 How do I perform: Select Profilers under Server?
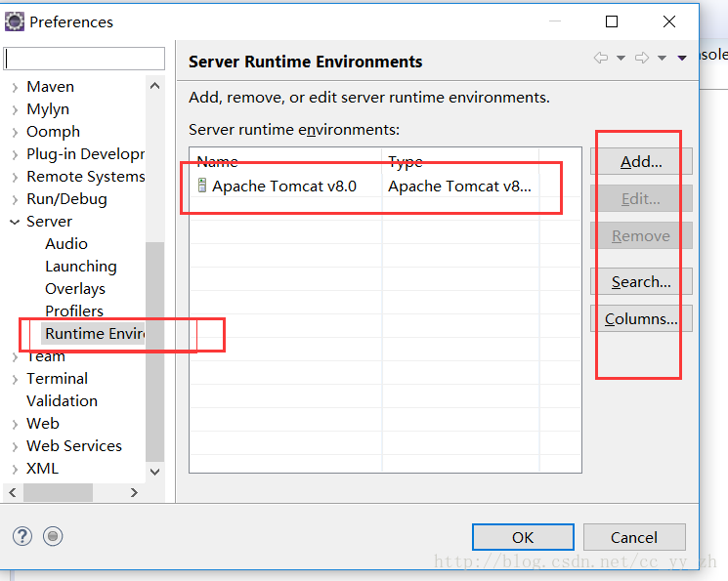click(74, 311)
